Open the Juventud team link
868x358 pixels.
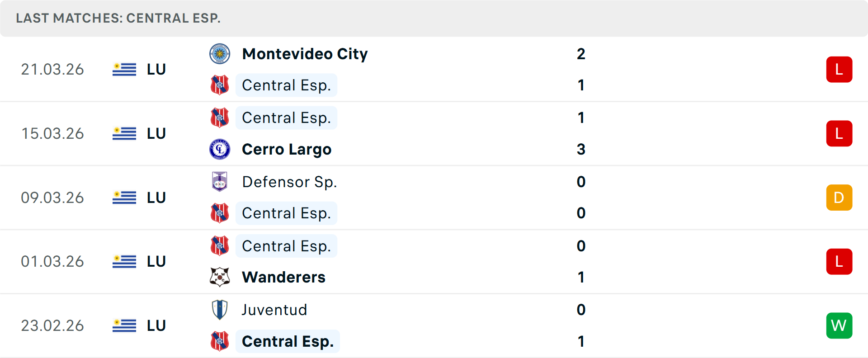[x=274, y=310]
